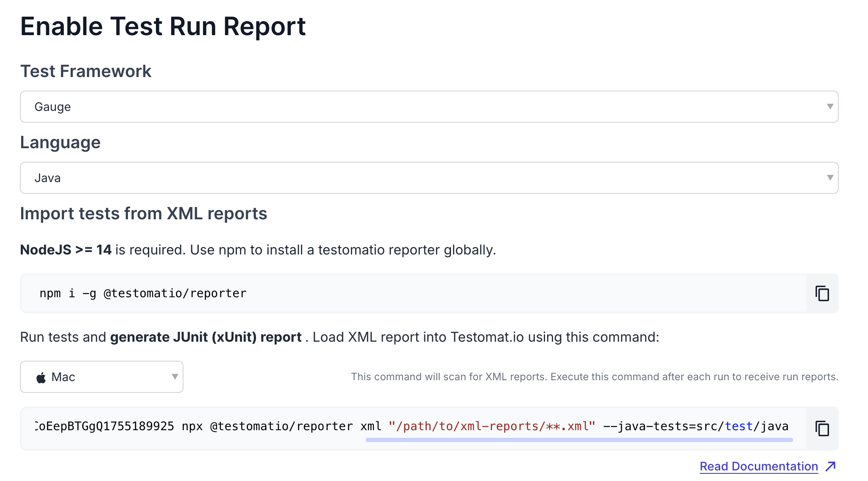Image resolution: width=868 pixels, height=481 pixels.
Task: Copy the npx reporter xml command
Action: pos(822,428)
